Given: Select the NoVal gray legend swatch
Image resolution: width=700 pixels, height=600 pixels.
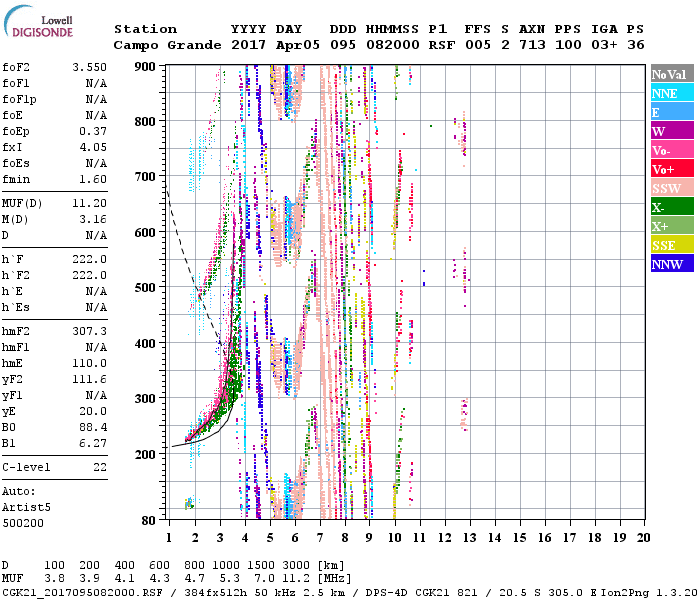Looking at the screenshot, I should click(x=672, y=74).
